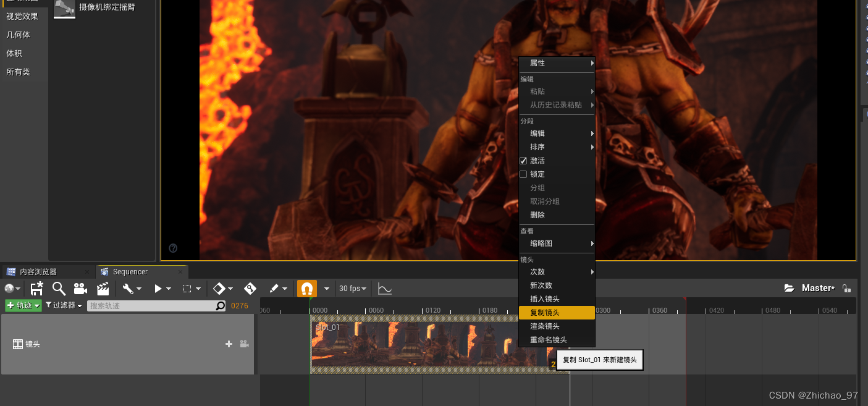Expand the 排序 submenu
This screenshot has height=406, width=868.
(x=557, y=147)
